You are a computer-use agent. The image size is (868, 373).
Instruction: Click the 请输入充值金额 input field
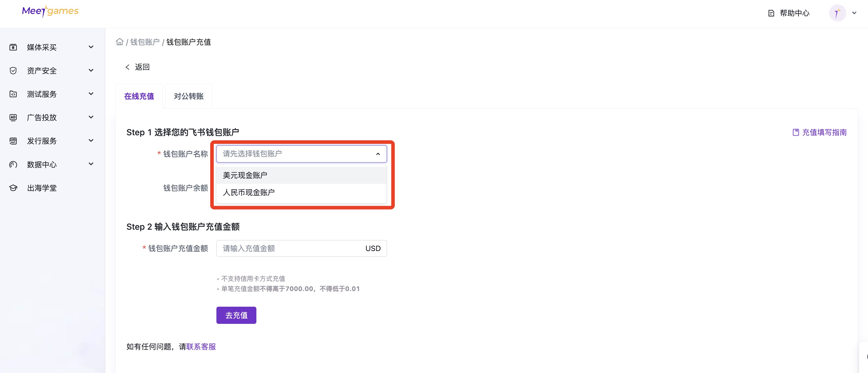[301, 248]
